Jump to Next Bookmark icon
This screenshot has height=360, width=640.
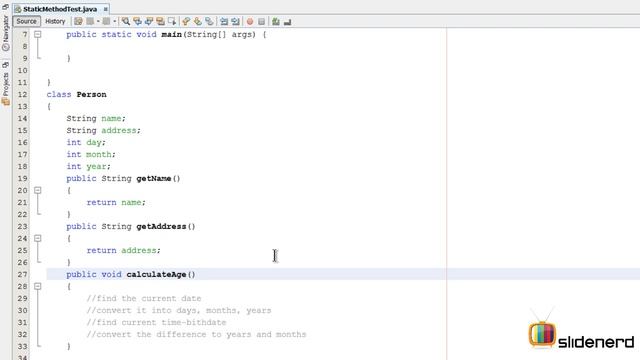pos(198,21)
